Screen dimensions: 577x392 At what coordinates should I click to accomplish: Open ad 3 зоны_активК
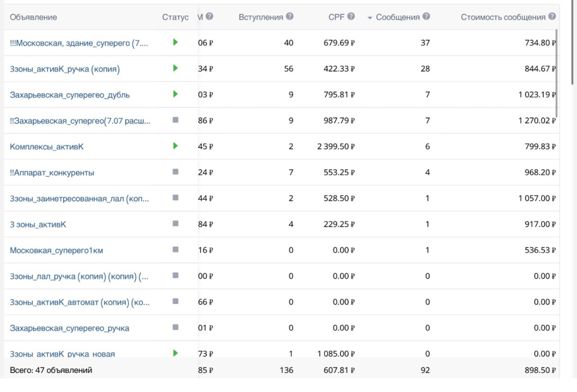38,224
